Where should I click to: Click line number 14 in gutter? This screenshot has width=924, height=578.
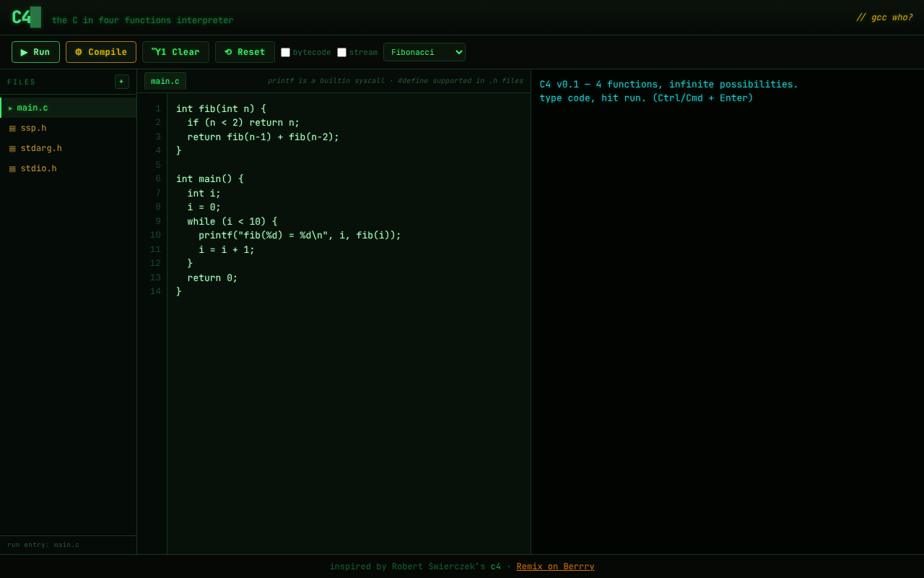155,291
